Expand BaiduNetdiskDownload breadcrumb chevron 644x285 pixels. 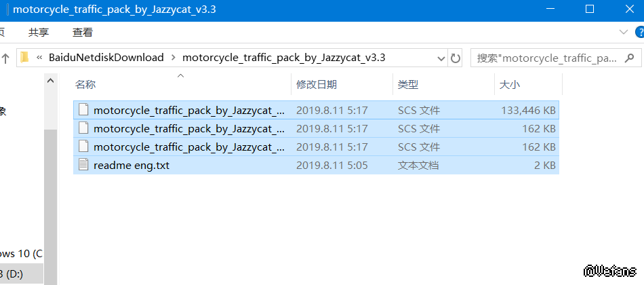[174, 58]
